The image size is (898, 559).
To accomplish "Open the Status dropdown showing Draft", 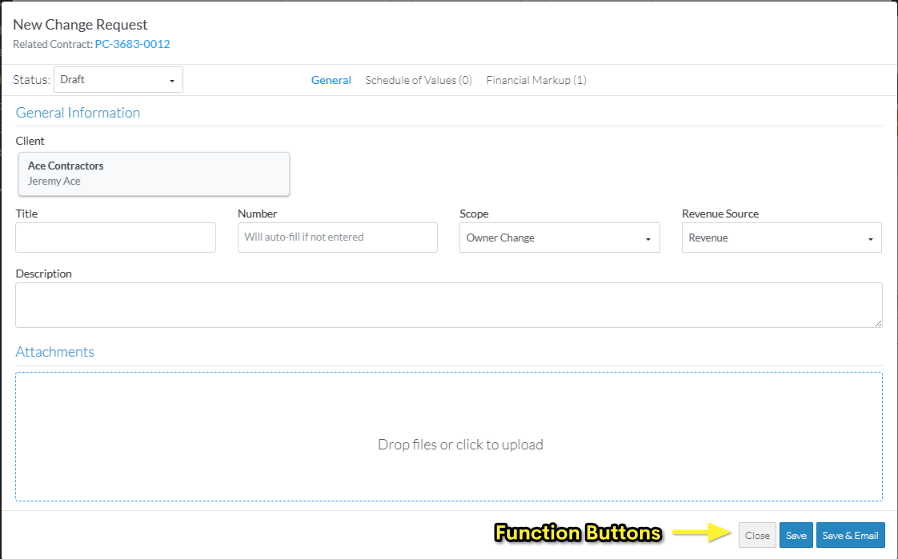I will pos(118,80).
